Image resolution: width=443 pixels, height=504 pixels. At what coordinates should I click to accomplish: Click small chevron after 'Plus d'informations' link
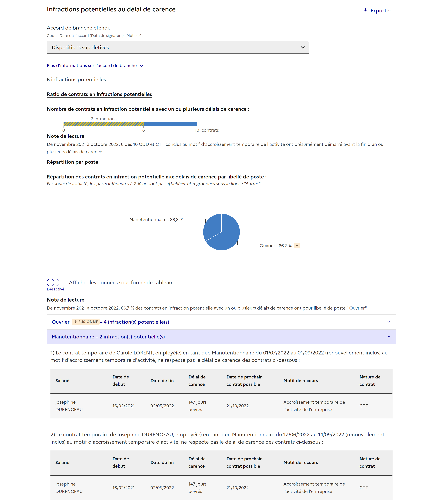click(x=142, y=66)
